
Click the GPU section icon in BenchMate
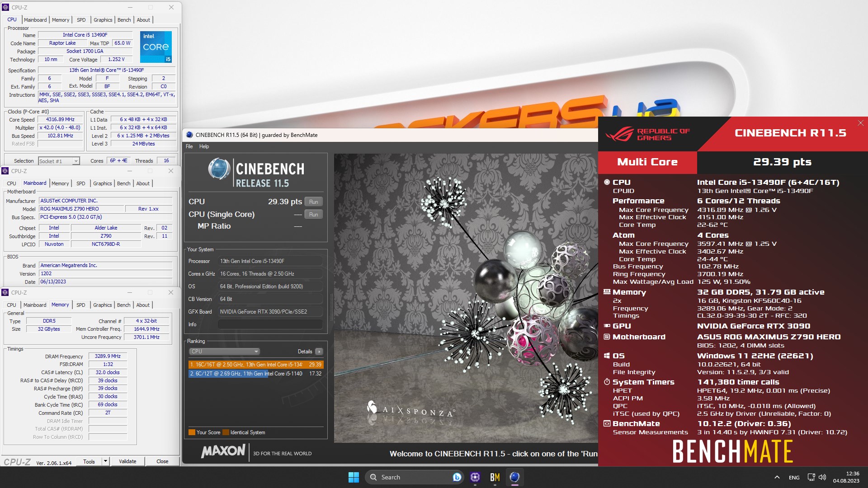[607, 326]
